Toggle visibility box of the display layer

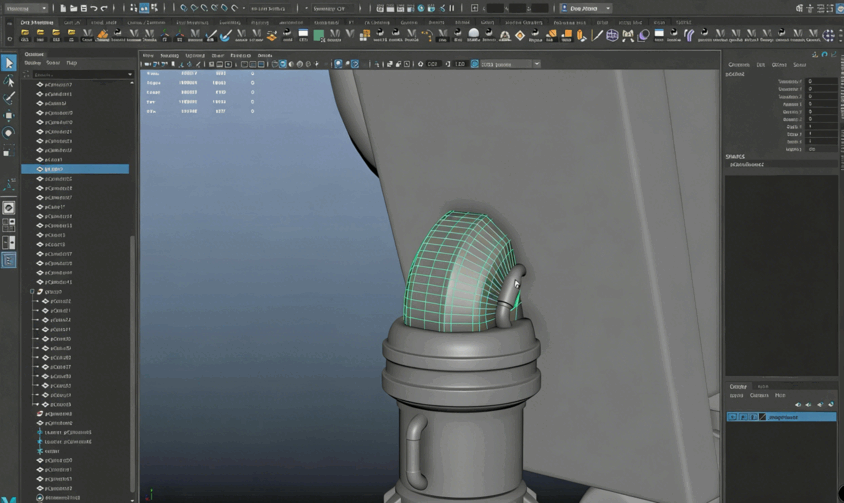pyautogui.click(x=733, y=417)
